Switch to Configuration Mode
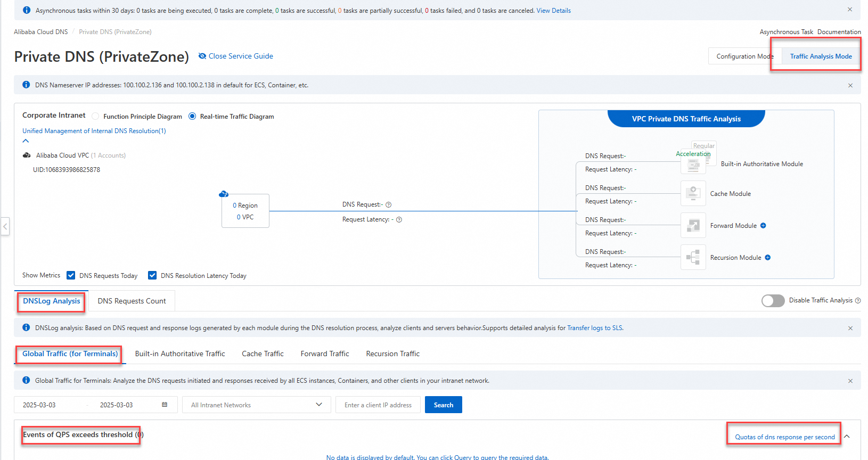This screenshot has height=460, width=868. (x=745, y=56)
